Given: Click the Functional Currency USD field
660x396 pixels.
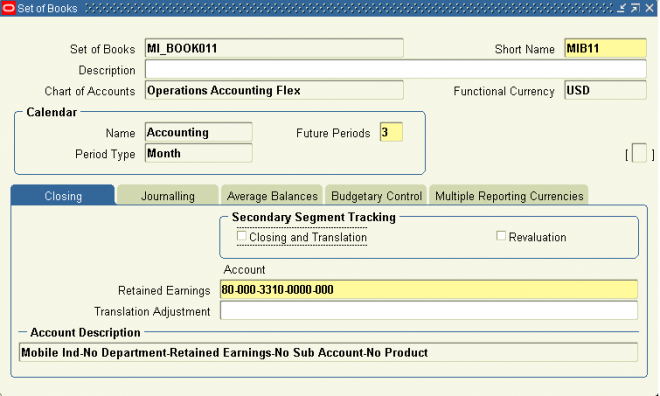Looking at the screenshot, I should (605, 90).
